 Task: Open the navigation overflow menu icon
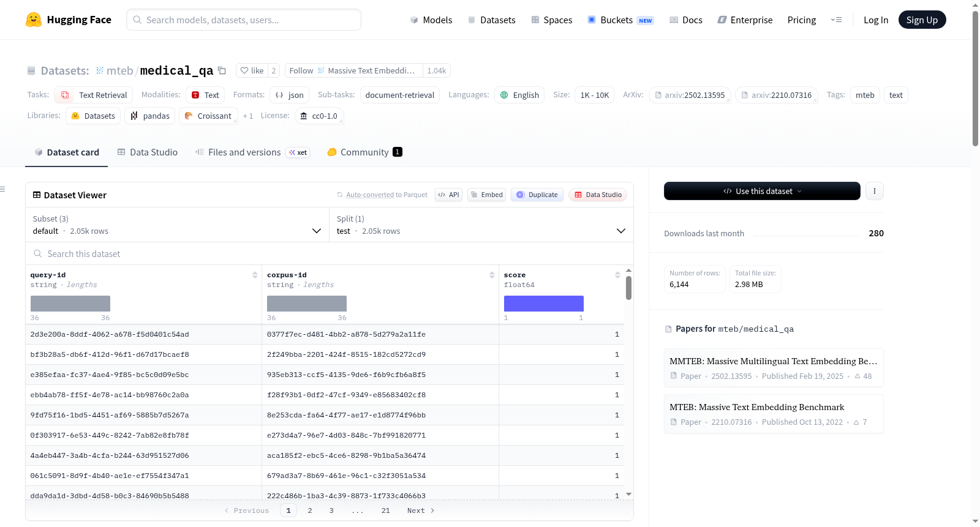[836, 20]
